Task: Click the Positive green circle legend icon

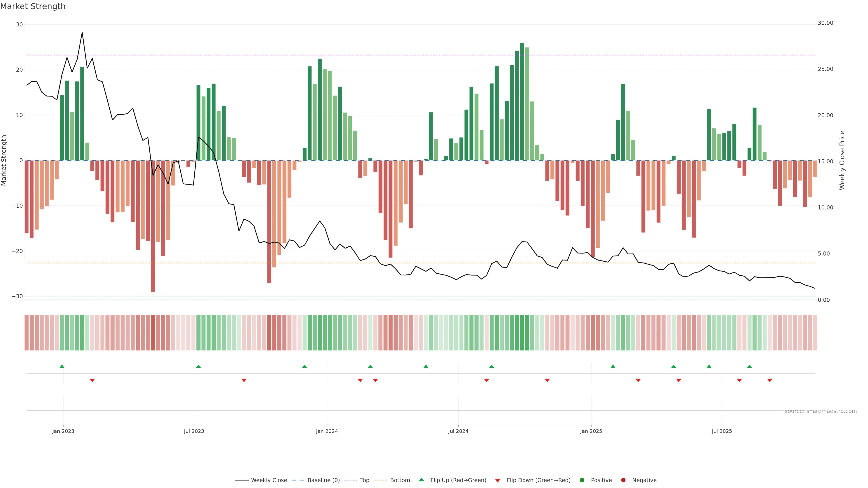Action: (x=582, y=480)
